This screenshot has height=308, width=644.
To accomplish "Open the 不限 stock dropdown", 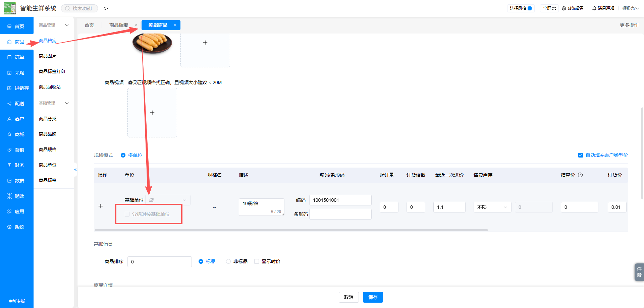I will [492, 207].
